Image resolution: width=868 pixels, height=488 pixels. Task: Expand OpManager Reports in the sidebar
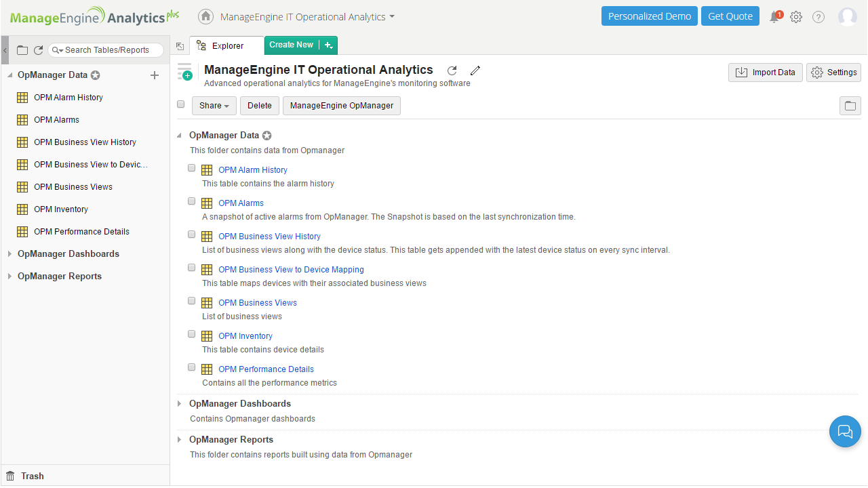pos(10,277)
